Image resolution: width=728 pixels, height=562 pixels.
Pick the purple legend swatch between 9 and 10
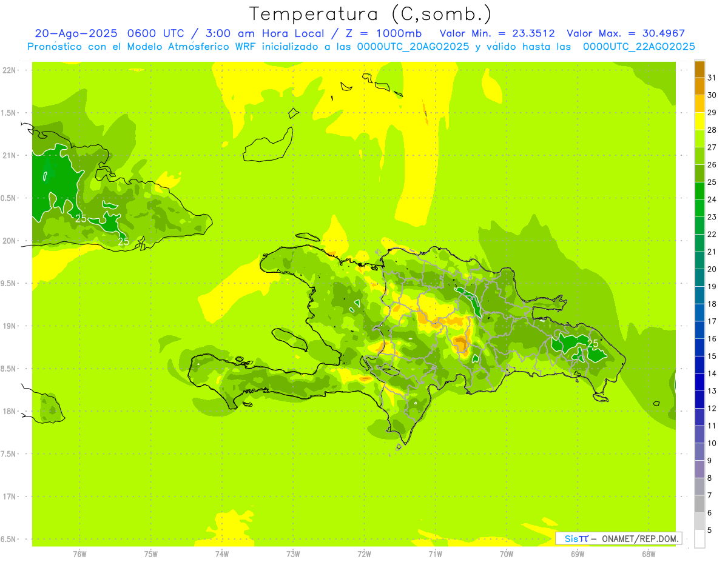pyautogui.click(x=699, y=452)
